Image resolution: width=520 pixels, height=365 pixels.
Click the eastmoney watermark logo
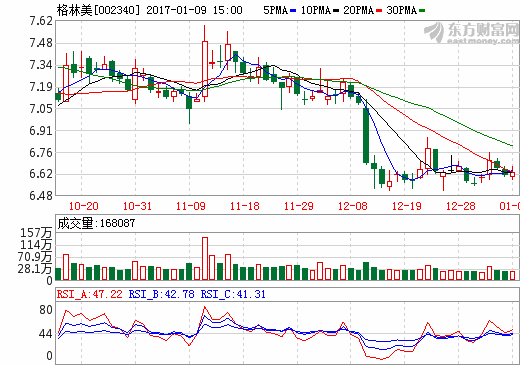471,33
